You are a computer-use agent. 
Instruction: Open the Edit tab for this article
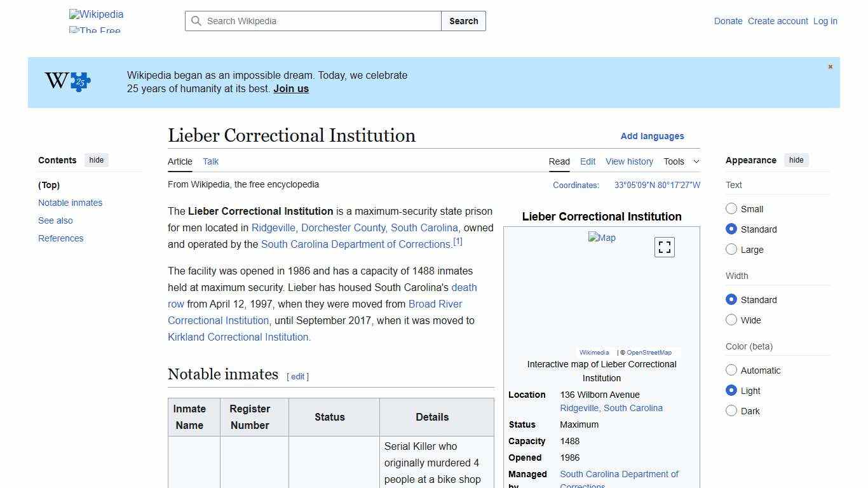pyautogui.click(x=587, y=161)
